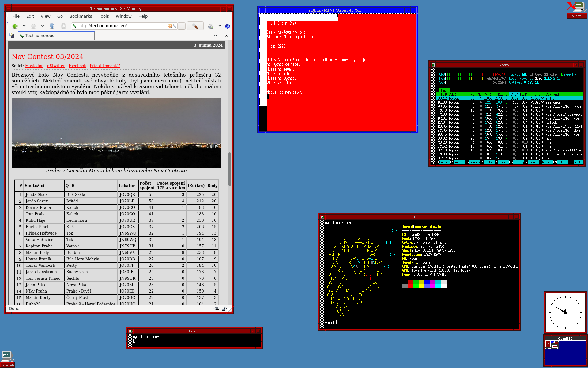The image size is (588, 368).
Task: Click the Print icon in navigation toolbar
Action: (211, 26)
